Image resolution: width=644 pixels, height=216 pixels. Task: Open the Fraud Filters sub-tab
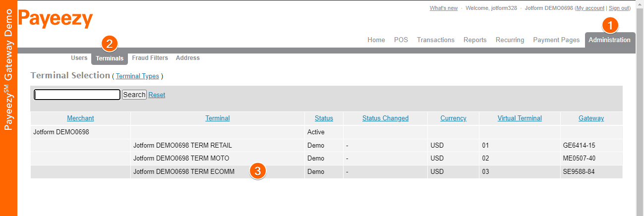pyautogui.click(x=150, y=58)
